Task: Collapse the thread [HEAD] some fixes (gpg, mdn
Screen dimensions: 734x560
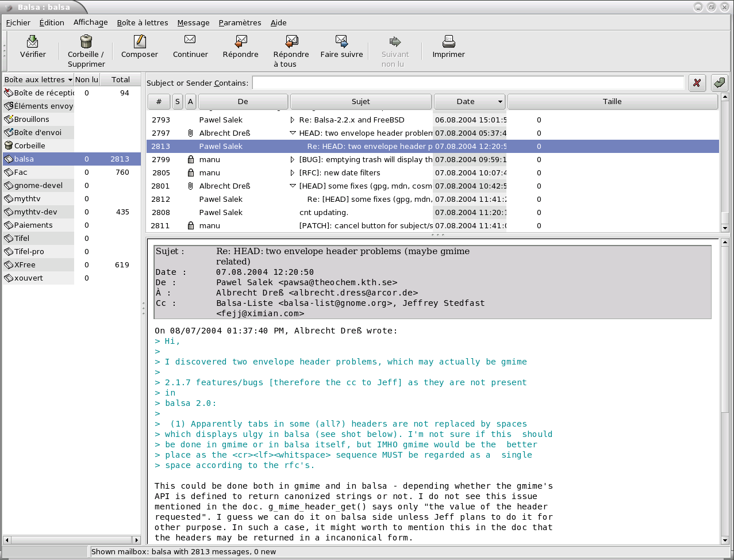Action: click(x=293, y=186)
